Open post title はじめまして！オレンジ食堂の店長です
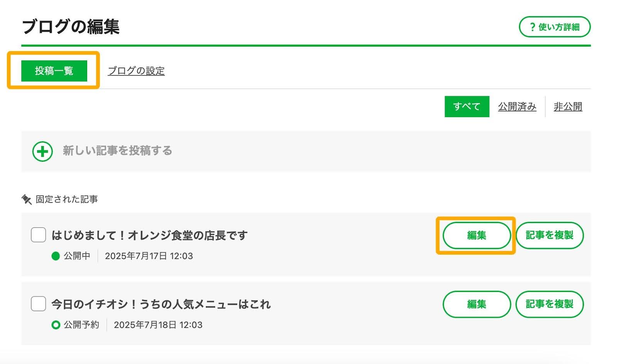 tap(150, 235)
